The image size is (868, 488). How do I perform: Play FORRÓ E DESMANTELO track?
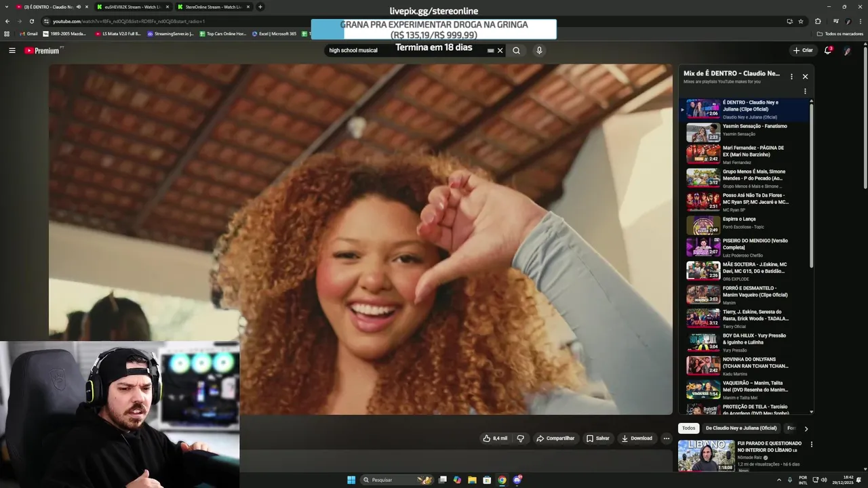pos(746,295)
